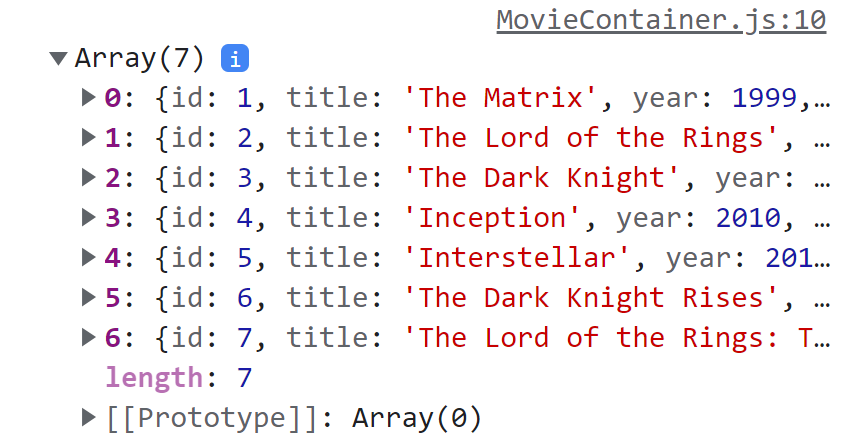The width and height of the screenshot is (861, 437).
Task: Open the MovieContainer.js:10 source link
Action: (x=661, y=20)
